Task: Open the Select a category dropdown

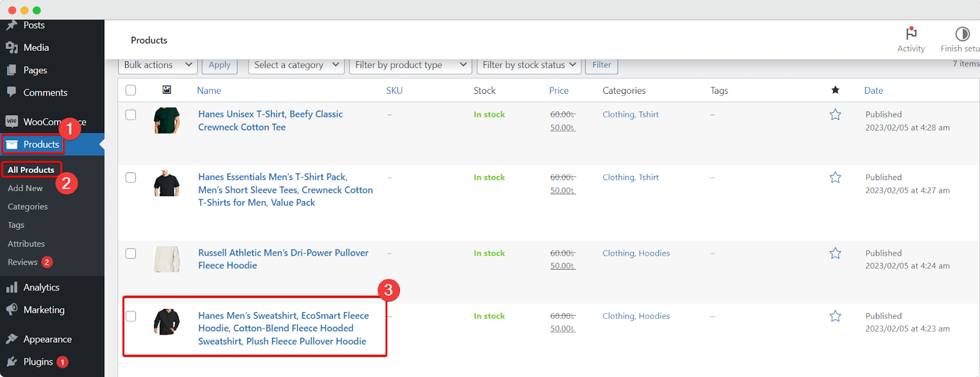Action: (296, 65)
